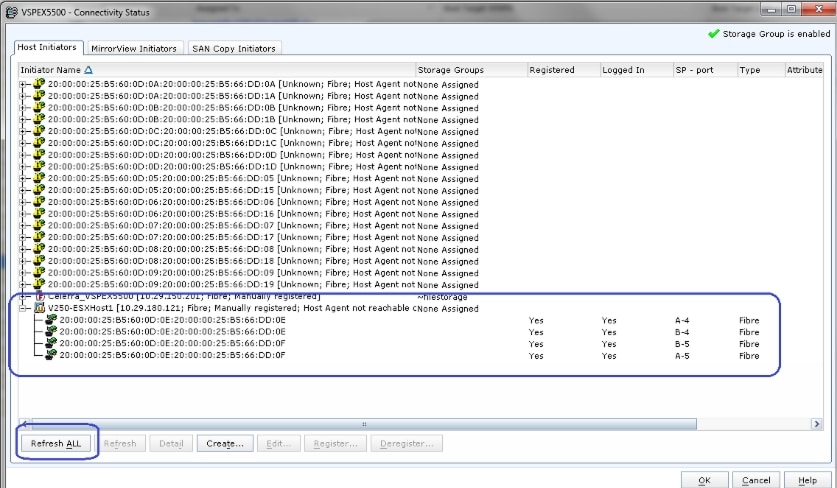This screenshot has width=837, height=488.
Task: Click the Cancel button
Action: click(x=756, y=480)
